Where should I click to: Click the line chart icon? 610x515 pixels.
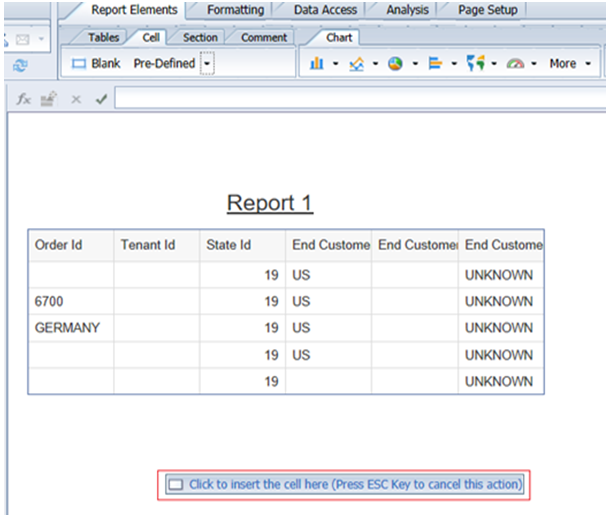[x=356, y=63]
